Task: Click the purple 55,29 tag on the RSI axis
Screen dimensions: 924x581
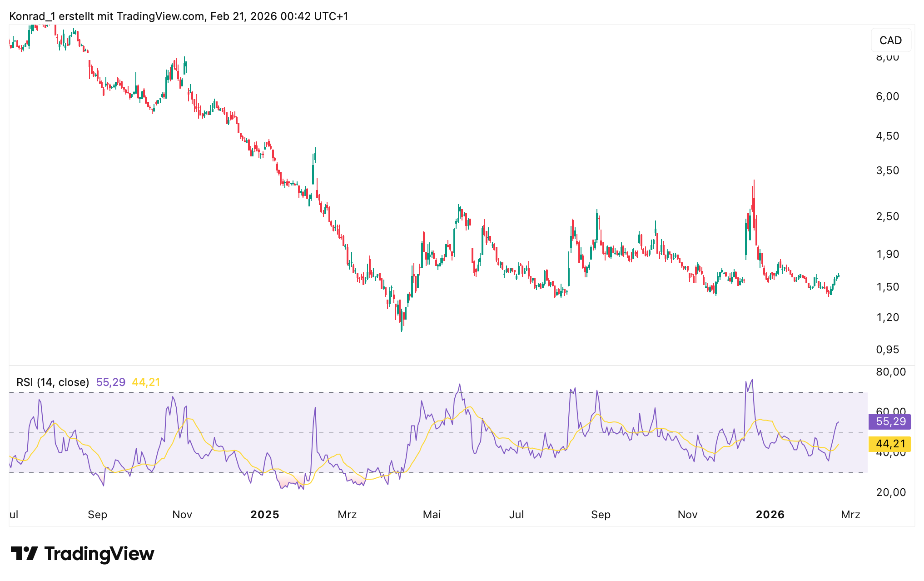Action: [x=889, y=421]
